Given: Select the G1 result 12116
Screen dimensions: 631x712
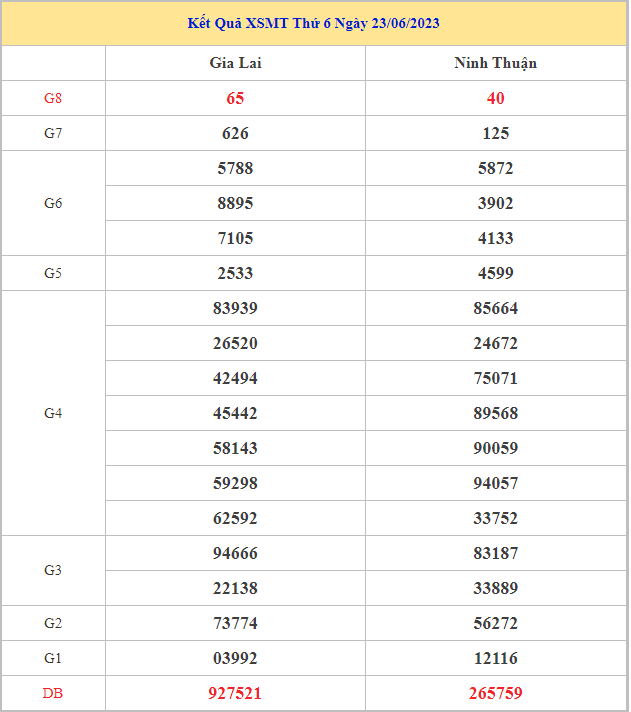Looking at the screenshot, I should 495,658.
